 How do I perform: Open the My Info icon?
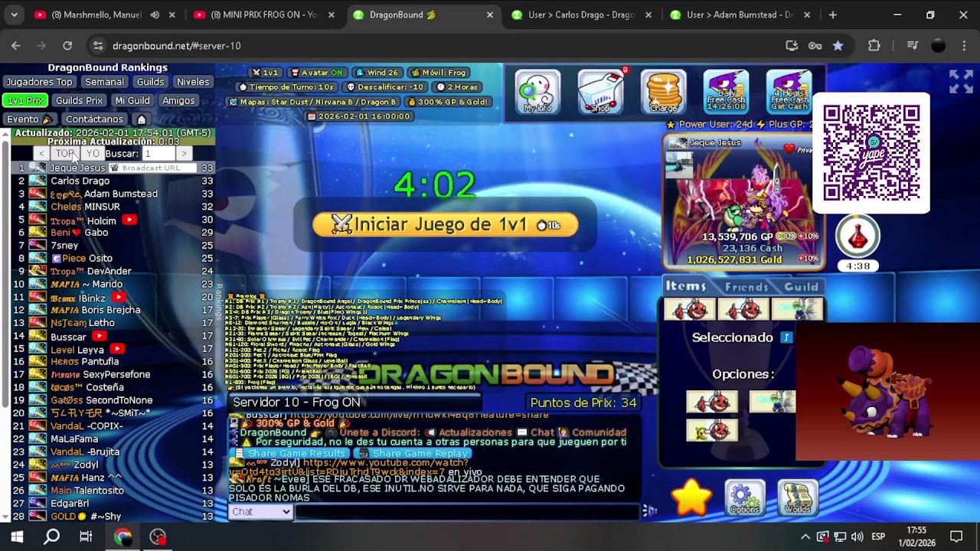pyautogui.click(x=537, y=92)
